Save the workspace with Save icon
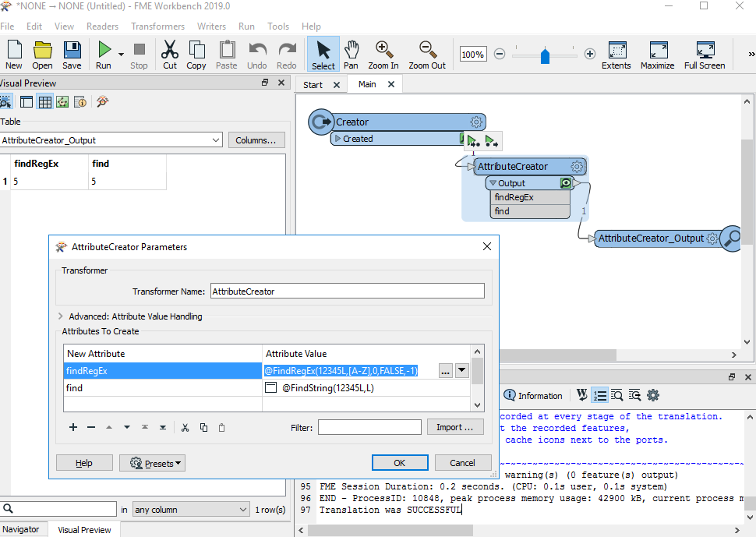Viewport: 756px width, 537px height. point(72,55)
